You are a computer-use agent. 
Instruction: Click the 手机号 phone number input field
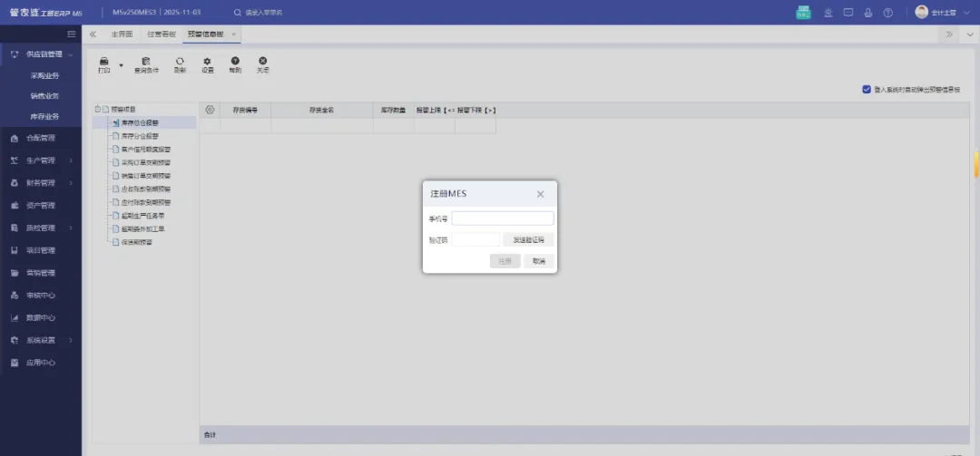click(503, 218)
